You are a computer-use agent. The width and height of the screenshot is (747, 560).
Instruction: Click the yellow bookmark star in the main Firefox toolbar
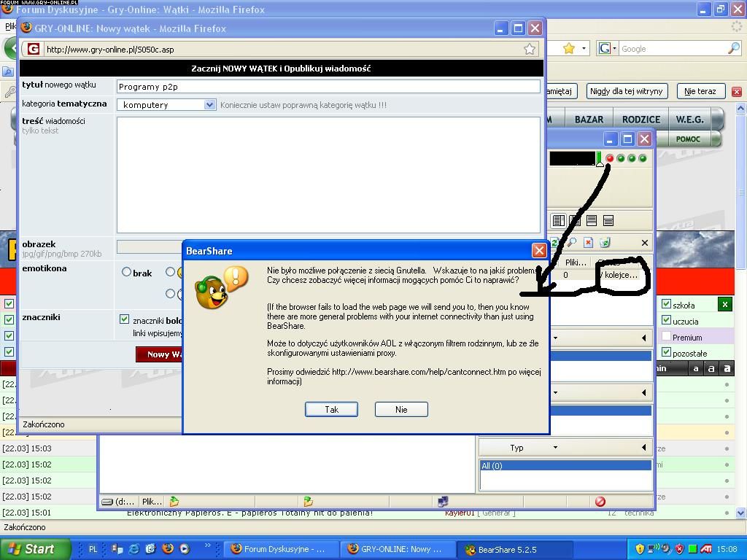click(568, 48)
